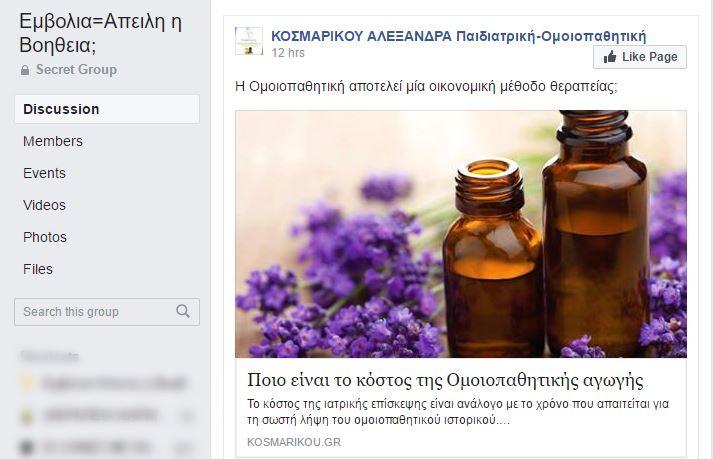Open the headline Ποιο είναι το κόστος της Ομοιοπαθητικής αγωγής

click(445, 380)
